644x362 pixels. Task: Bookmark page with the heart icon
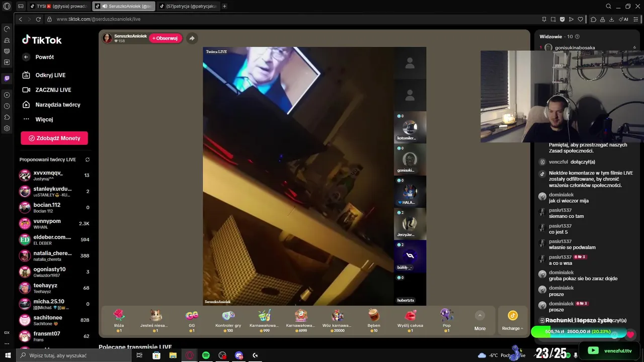(580, 19)
